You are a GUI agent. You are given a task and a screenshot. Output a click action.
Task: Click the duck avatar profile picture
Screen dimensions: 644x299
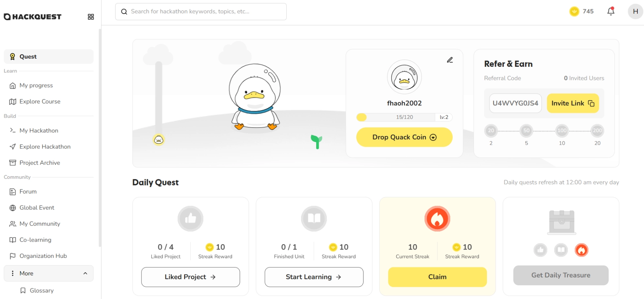(404, 77)
